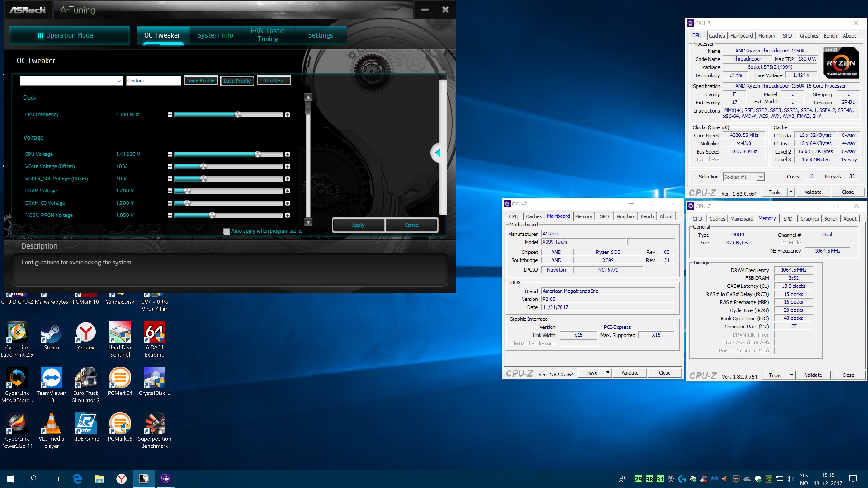Open File Explorer from taskbar
Image resolution: width=868 pixels, height=488 pixels.
click(x=99, y=479)
